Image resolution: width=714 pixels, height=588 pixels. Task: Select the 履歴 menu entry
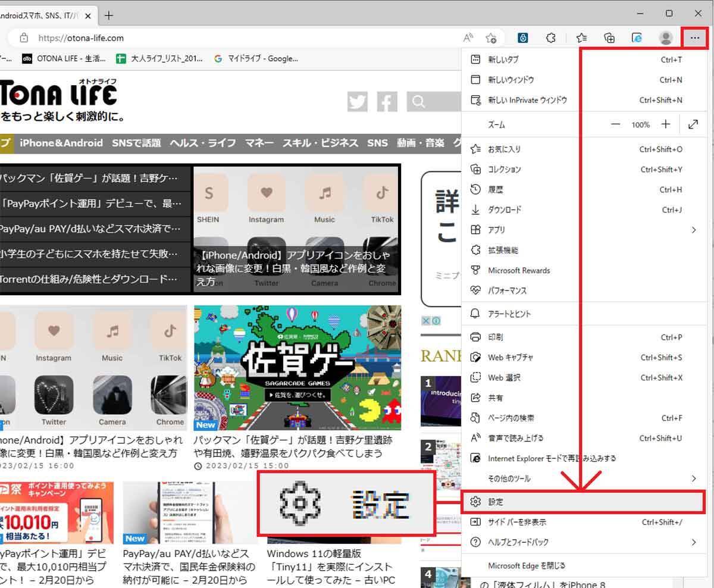[496, 189]
